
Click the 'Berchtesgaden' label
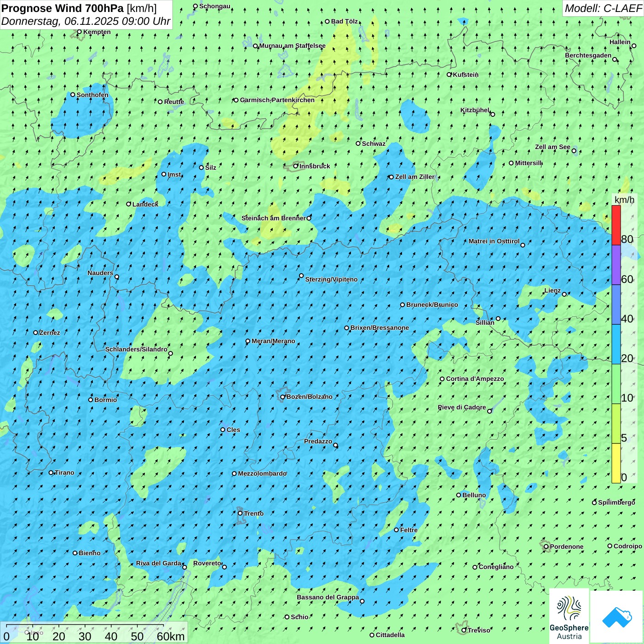coord(588,55)
